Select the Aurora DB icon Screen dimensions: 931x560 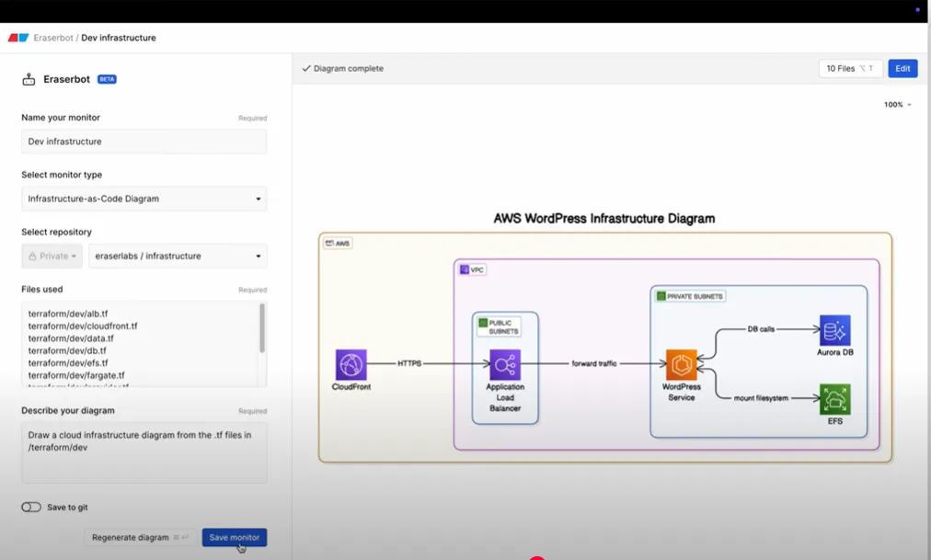[x=834, y=330]
